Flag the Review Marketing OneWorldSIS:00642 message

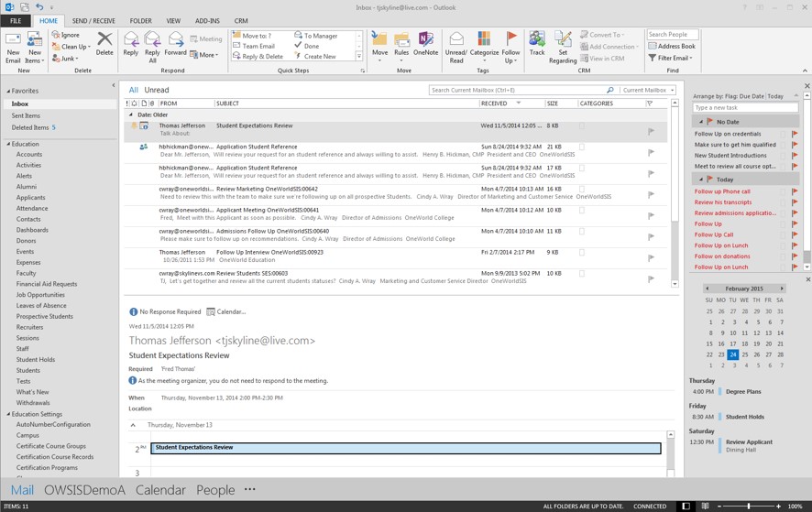(651, 195)
